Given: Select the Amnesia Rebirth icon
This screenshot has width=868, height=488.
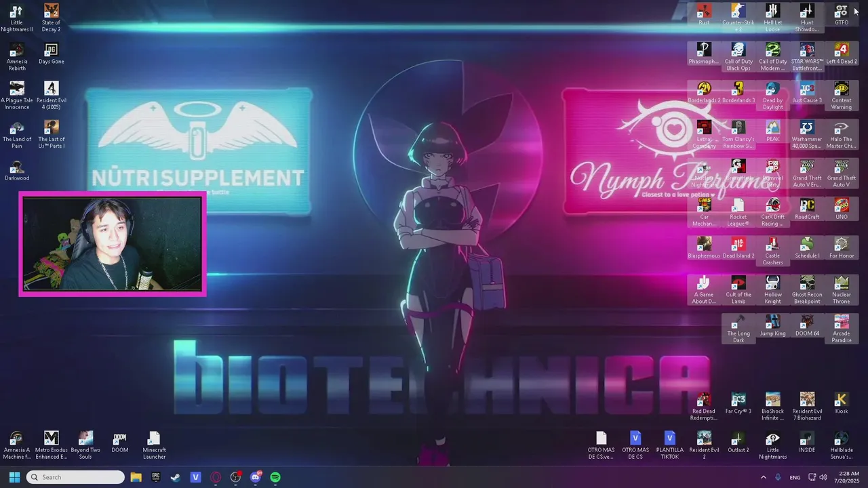Looking at the screenshot, I should 16,56.
